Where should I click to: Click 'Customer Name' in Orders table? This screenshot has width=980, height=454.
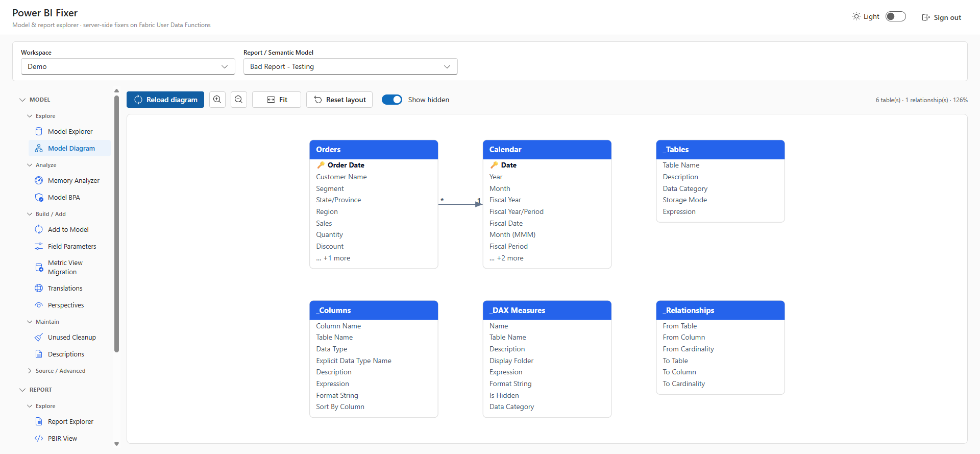point(341,177)
